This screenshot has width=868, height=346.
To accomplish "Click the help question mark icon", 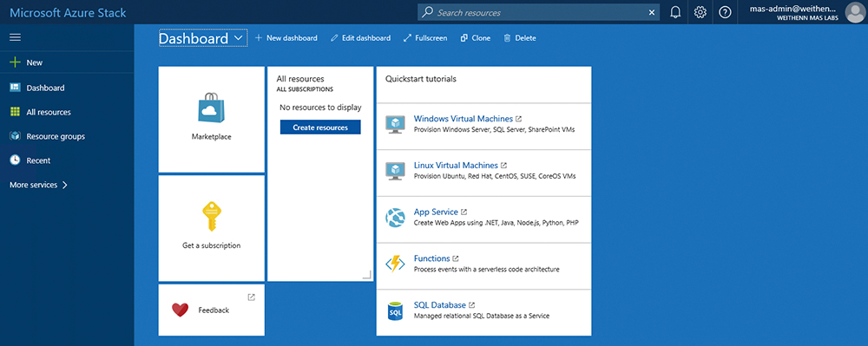I will pos(725,12).
